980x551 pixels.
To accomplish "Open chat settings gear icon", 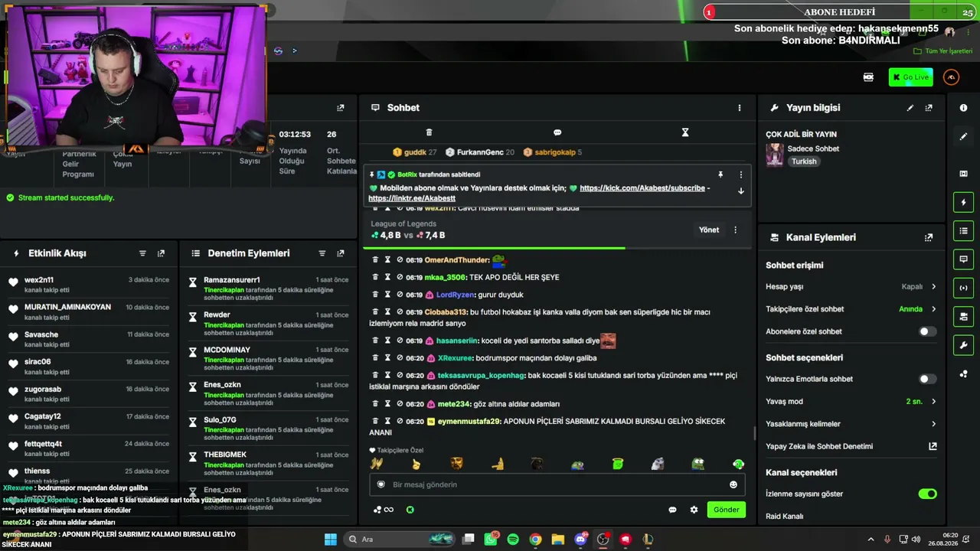I will [694, 510].
